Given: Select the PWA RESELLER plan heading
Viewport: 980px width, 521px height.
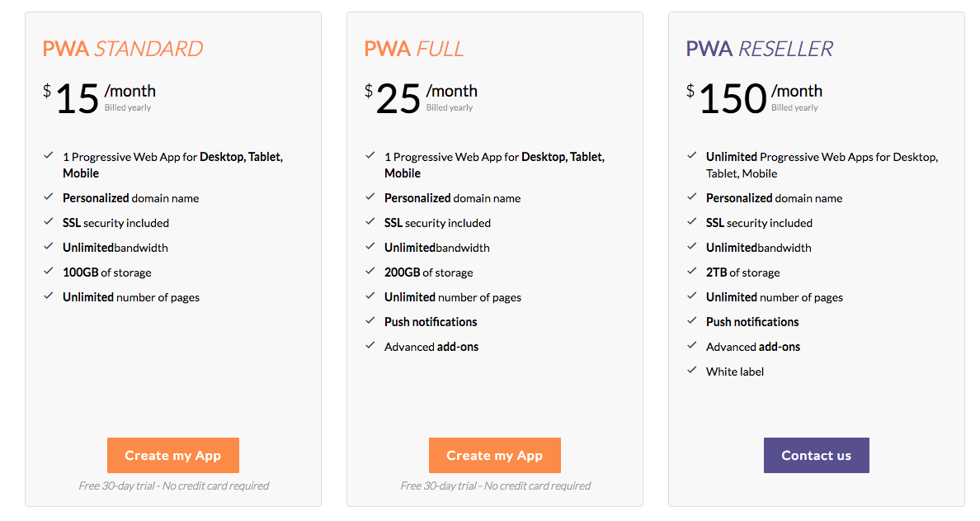Looking at the screenshot, I should 760,49.
